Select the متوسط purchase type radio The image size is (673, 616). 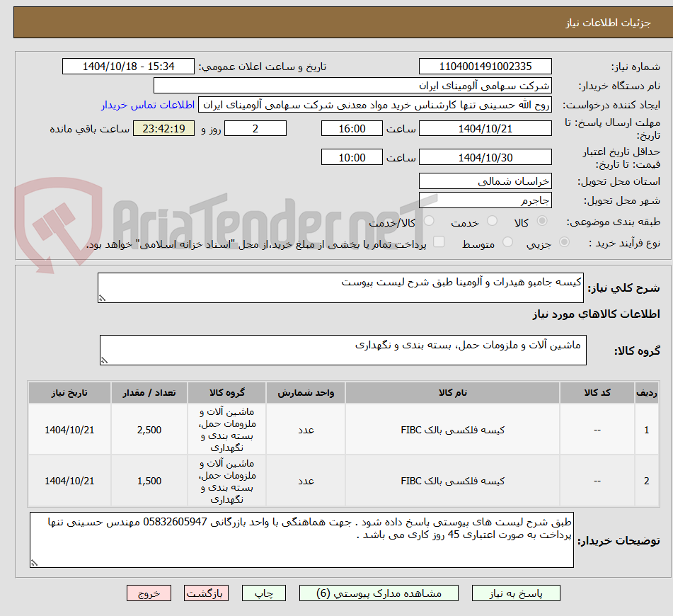click(x=507, y=242)
